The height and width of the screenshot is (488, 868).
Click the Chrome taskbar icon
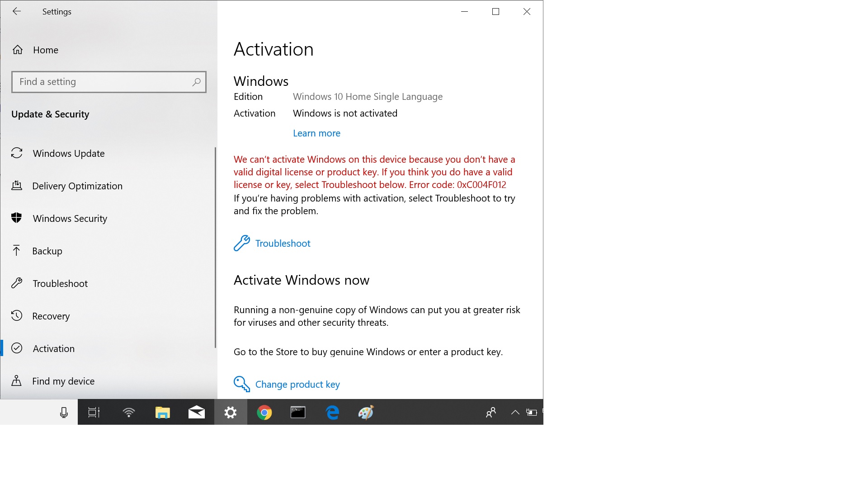[264, 412]
